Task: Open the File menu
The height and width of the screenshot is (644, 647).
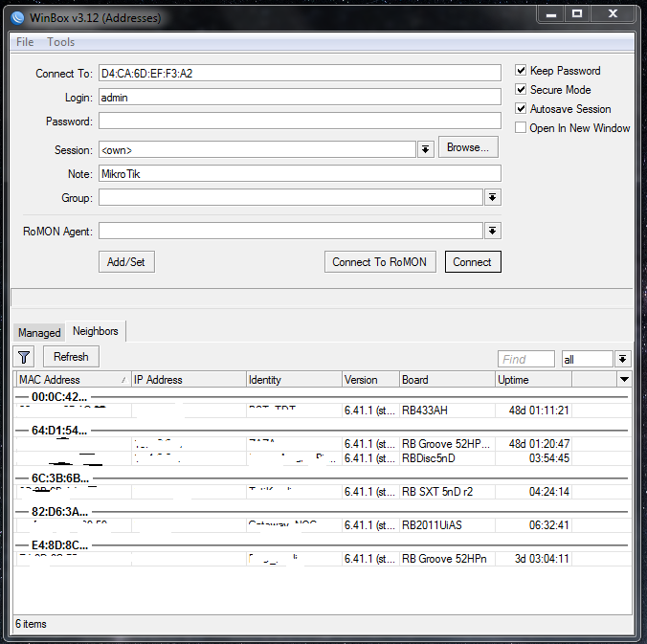Action: [25, 42]
